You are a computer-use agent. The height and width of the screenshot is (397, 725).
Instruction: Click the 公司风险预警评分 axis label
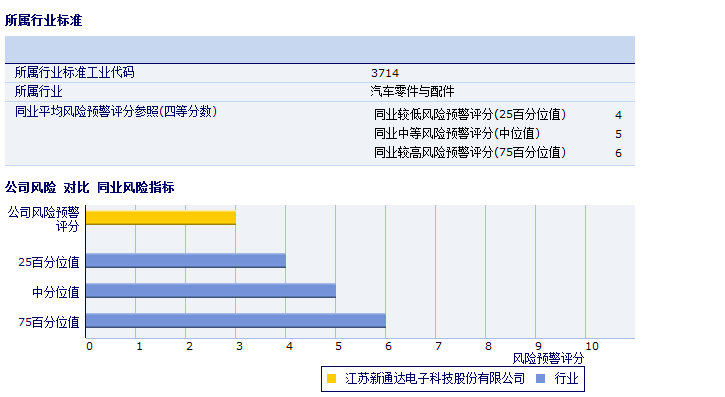pyautogui.click(x=44, y=219)
